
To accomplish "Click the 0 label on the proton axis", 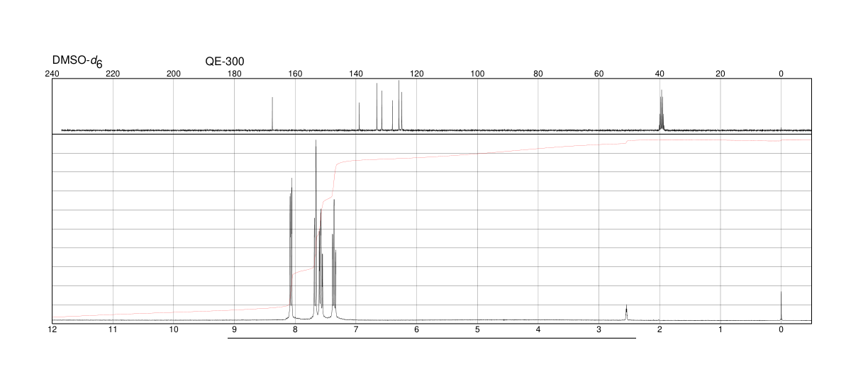I will pyautogui.click(x=781, y=329).
